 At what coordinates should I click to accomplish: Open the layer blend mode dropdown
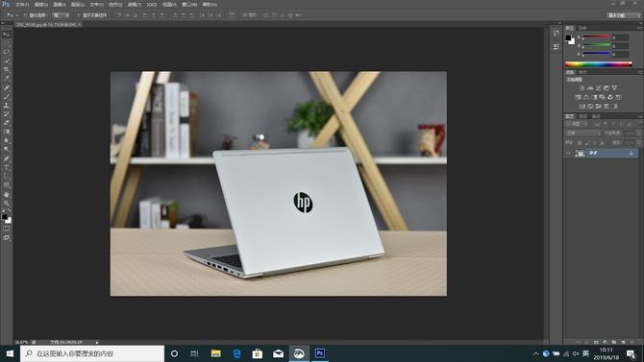[582, 133]
